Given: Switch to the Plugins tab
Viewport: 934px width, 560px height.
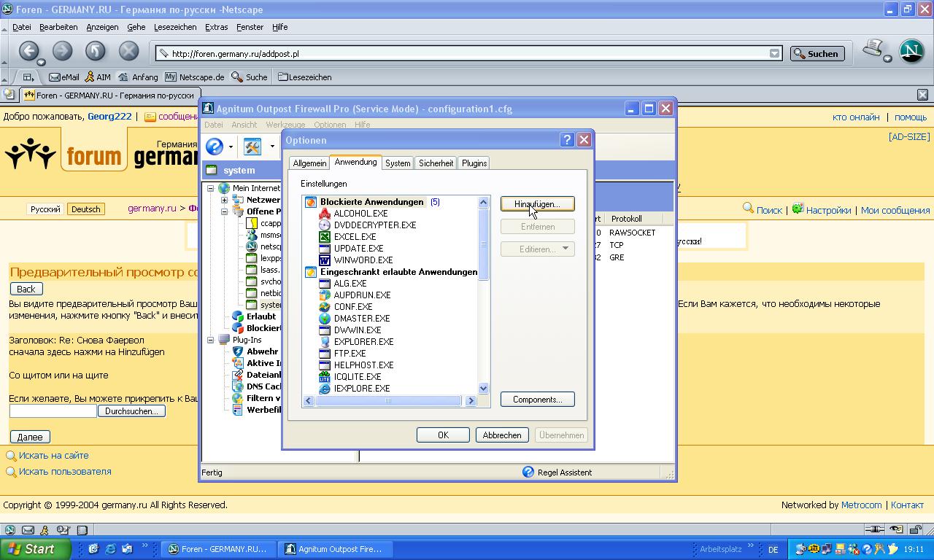Looking at the screenshot, I should (x=474, y=163).
